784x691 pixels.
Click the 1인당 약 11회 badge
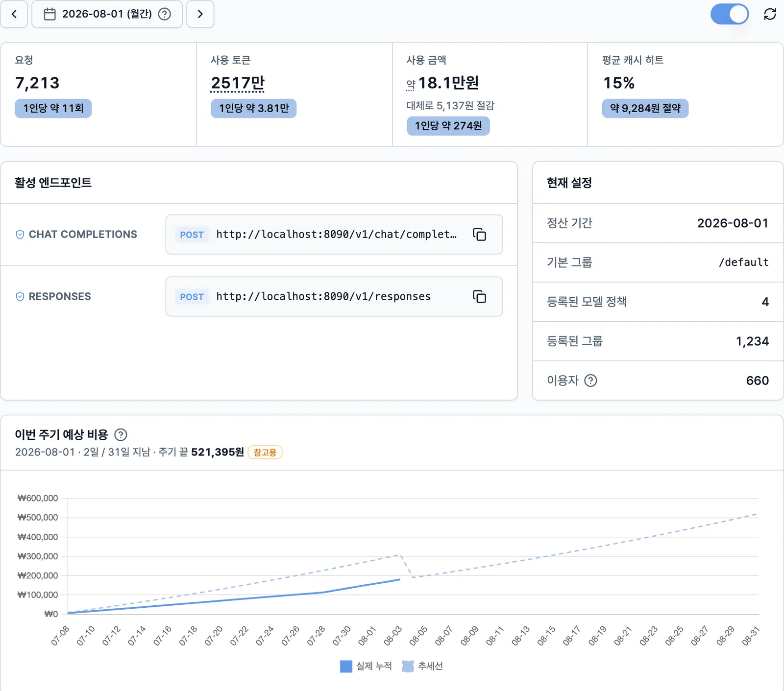pos(53,108)
